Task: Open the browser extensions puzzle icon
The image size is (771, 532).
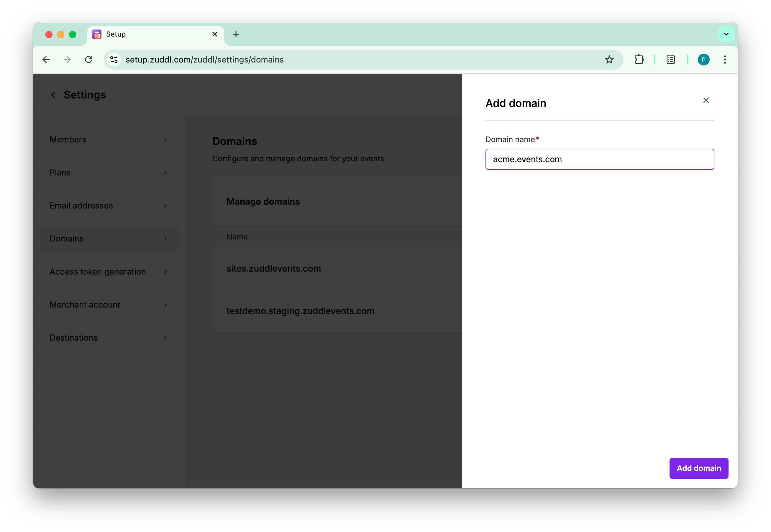Action: (x=639, y=60)
